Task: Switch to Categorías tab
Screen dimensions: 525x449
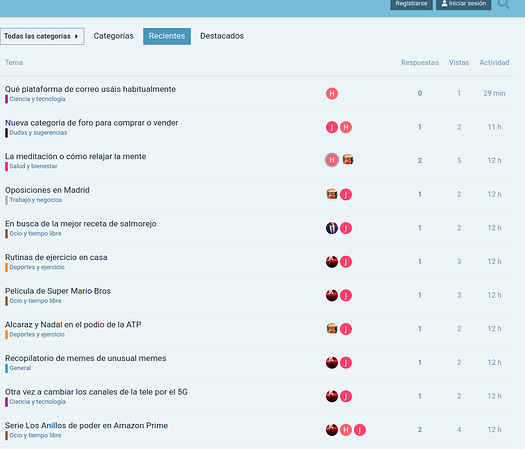Action: [x=114, y=36]
